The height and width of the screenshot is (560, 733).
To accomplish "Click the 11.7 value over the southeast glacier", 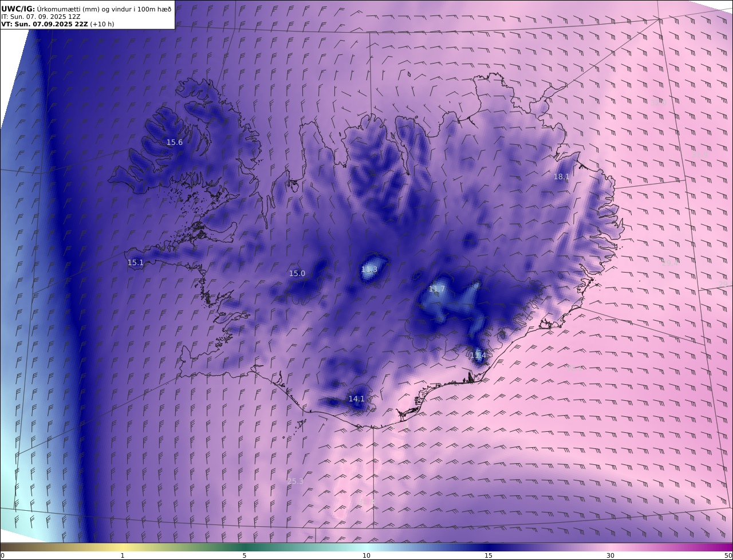I will (x=437, y=289).
